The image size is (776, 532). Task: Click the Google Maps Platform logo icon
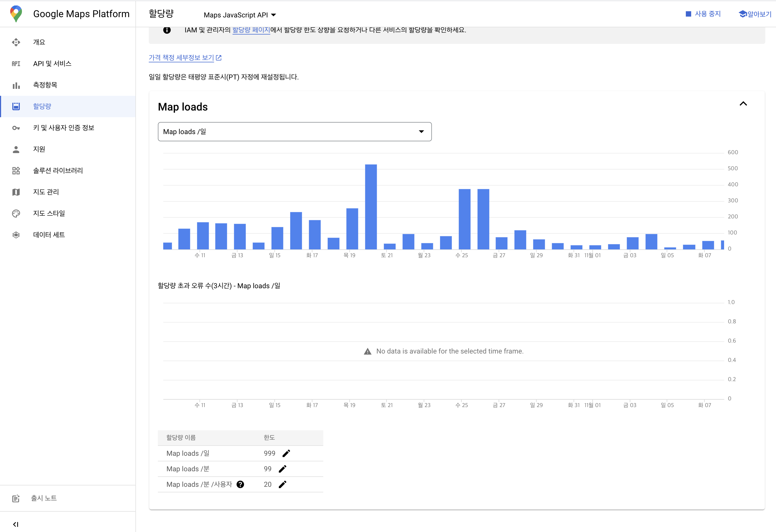click(16, 14)
